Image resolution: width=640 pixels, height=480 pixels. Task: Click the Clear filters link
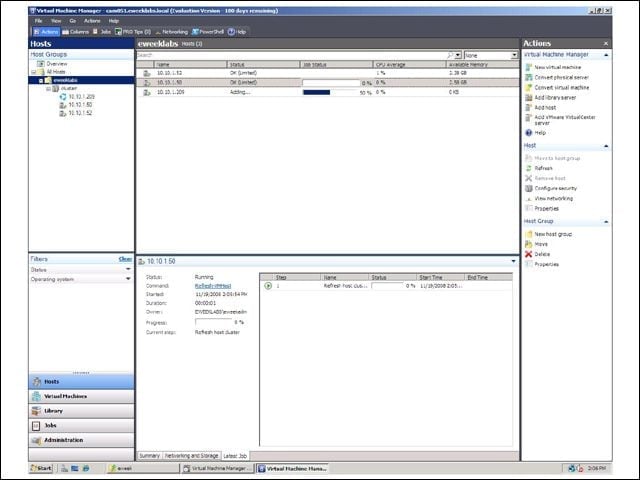tap(125, 259)
